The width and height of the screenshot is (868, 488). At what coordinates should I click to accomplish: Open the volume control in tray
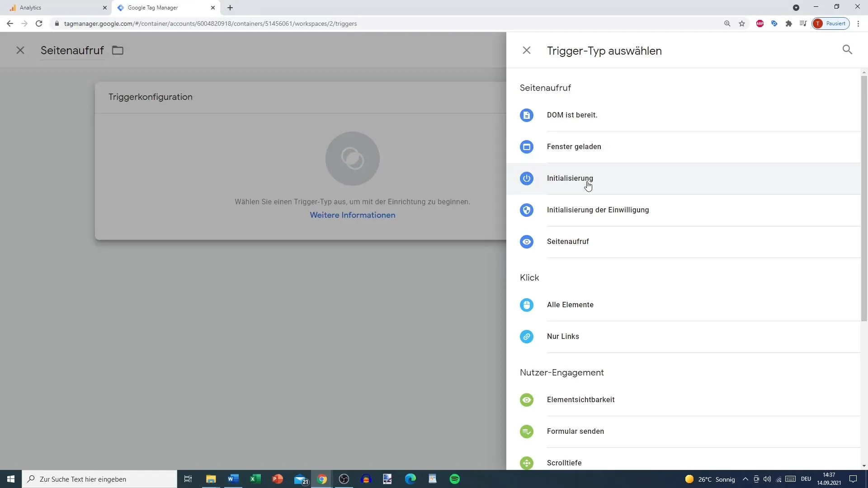[x=767, y=479]
